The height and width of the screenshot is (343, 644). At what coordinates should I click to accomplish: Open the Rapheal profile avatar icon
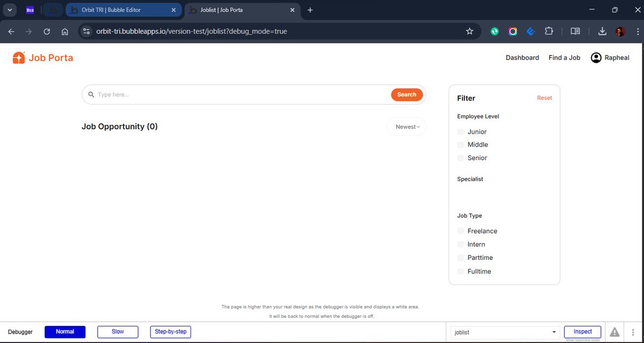point(596,57)
